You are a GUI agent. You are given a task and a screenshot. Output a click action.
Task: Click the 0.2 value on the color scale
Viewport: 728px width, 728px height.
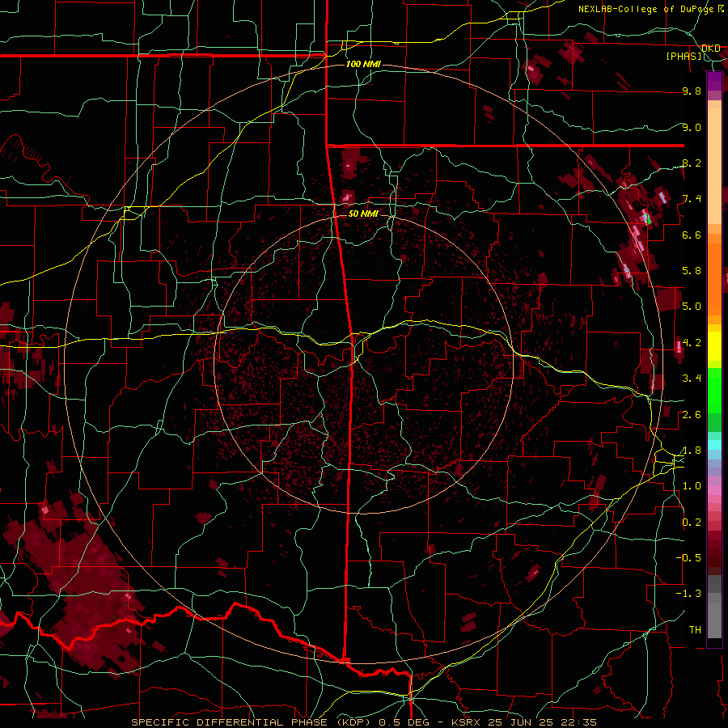click(692, 523)
